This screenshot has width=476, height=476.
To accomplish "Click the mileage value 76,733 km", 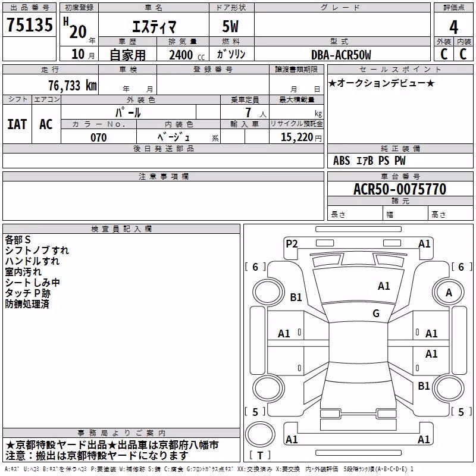I will 73,85.
